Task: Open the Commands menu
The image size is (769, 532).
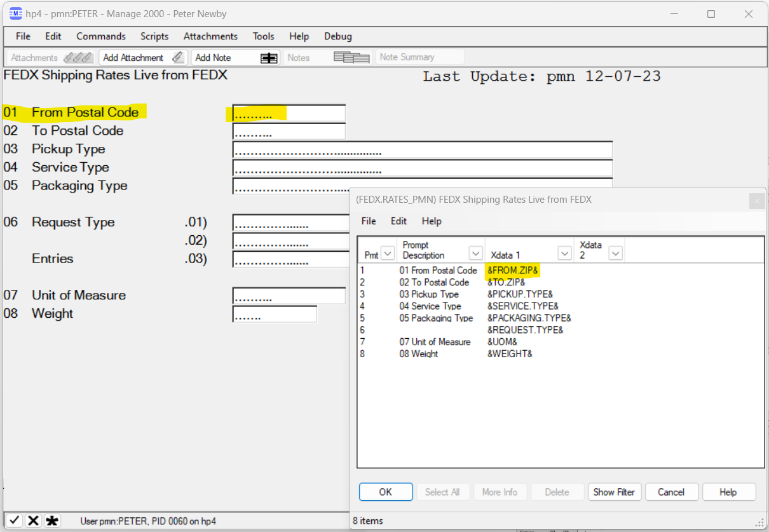Action: coord(101,36)
